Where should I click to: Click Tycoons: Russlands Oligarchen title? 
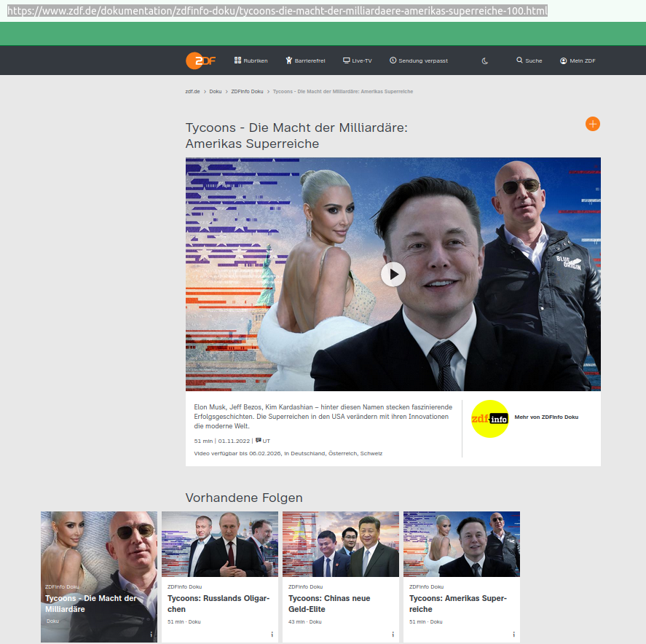[x=218, y=604]
